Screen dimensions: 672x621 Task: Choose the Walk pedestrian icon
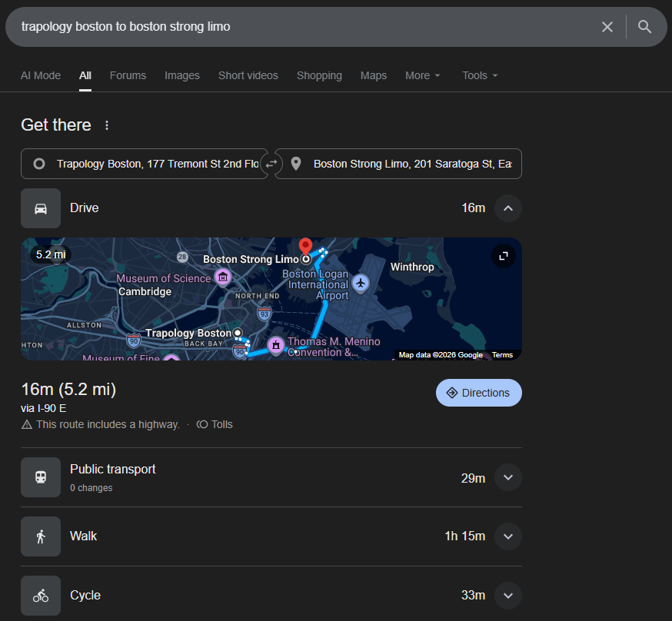point(41,536)
